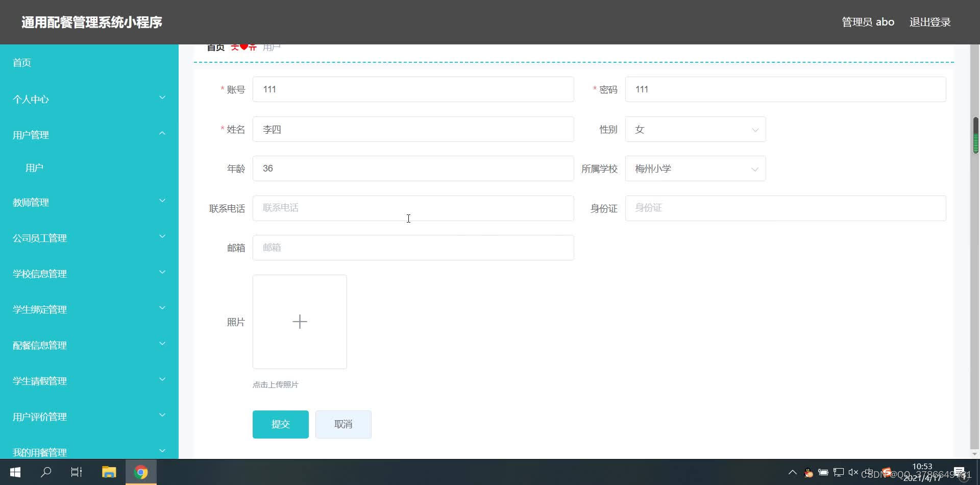
Task: Click the app title 通用配餐管理系统小程序
Action: click(92, 22)
